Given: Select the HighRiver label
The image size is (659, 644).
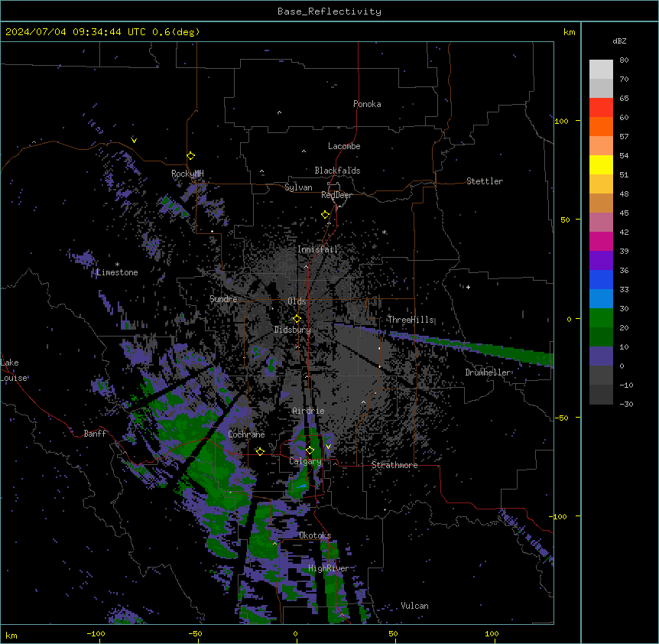Looking at the screenshot, I should pyautogui.click(x=329, y=568).
